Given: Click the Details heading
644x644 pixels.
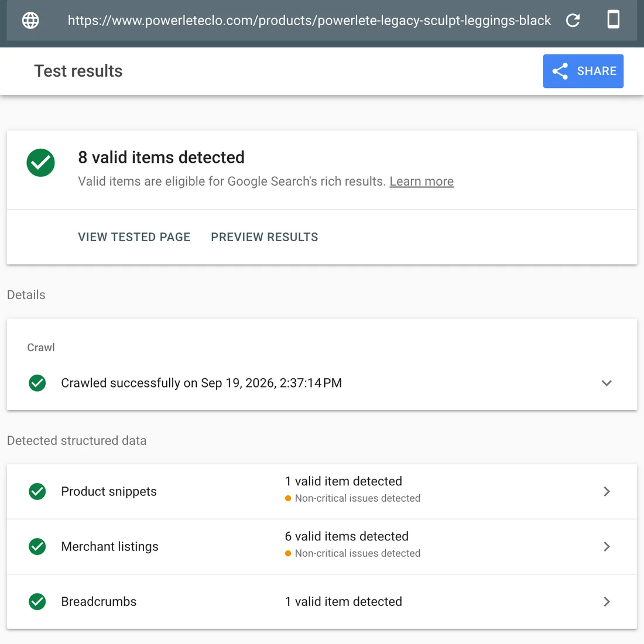Looking at the screenshot, I should click(x=26, y=295).
